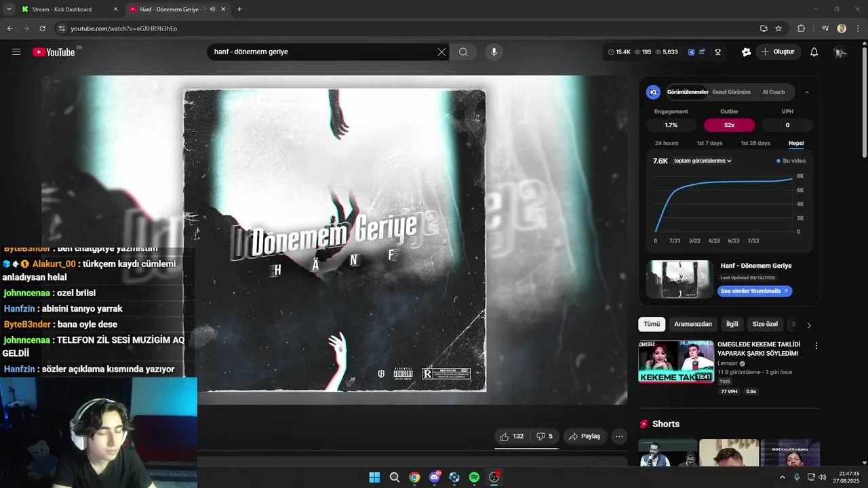Open the sparkle star icon beside Oluştur
Viewport: 868px width, 488px height.
click(746, 52)
